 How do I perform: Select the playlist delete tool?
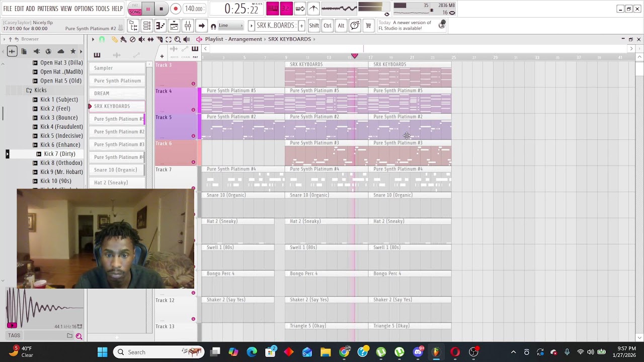pos(132,39)
